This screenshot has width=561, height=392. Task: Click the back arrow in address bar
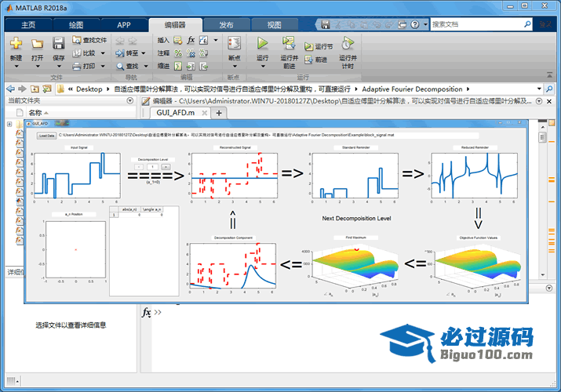(x=11, y=89)
